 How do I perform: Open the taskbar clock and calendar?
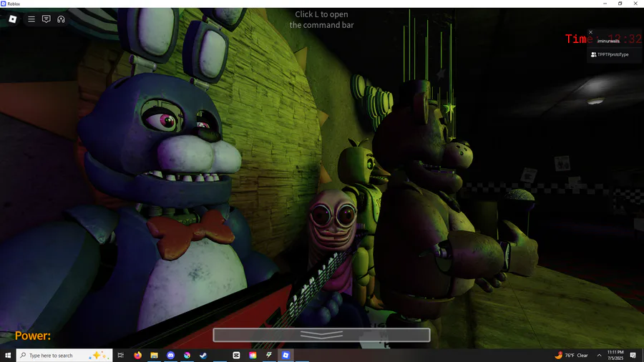(x=615, y=355)
